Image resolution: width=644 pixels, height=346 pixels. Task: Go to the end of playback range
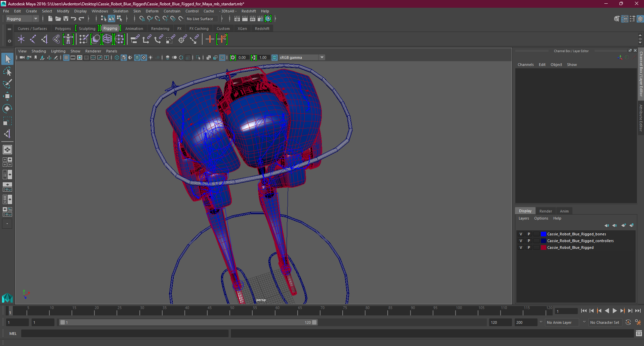click(638, 311)
